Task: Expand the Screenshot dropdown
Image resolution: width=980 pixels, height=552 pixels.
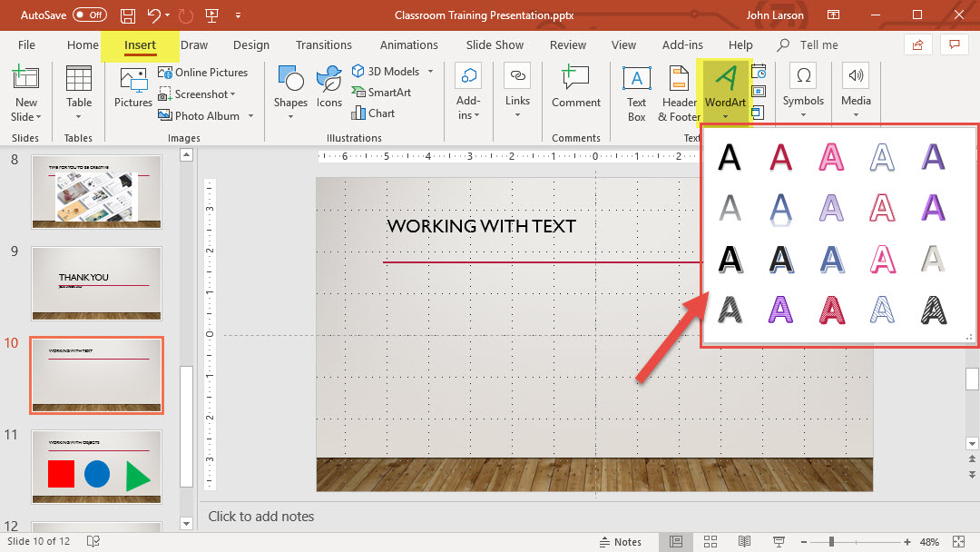Action: point(233,94)
